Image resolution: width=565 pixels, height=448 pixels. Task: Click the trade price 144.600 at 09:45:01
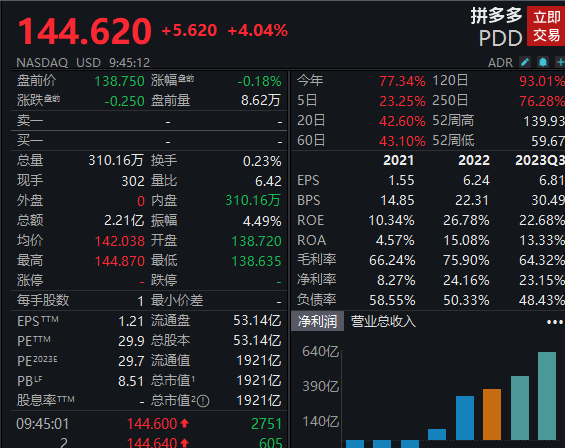[x=152, y=424]
